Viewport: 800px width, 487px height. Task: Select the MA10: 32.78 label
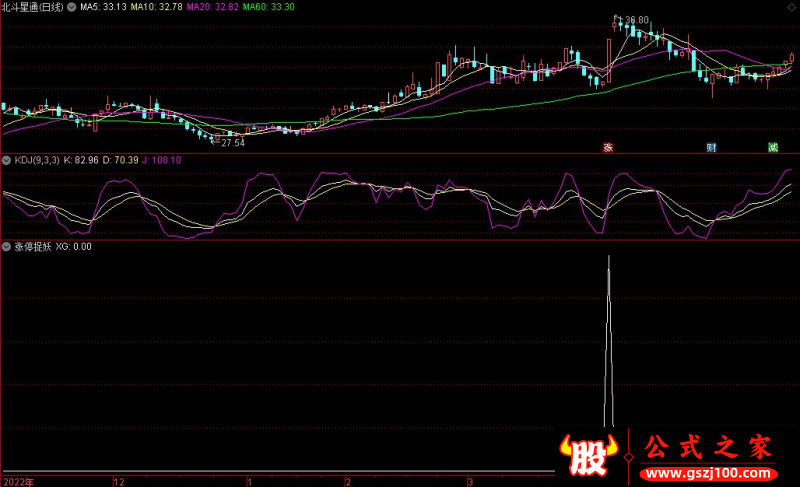pos(157,7)
